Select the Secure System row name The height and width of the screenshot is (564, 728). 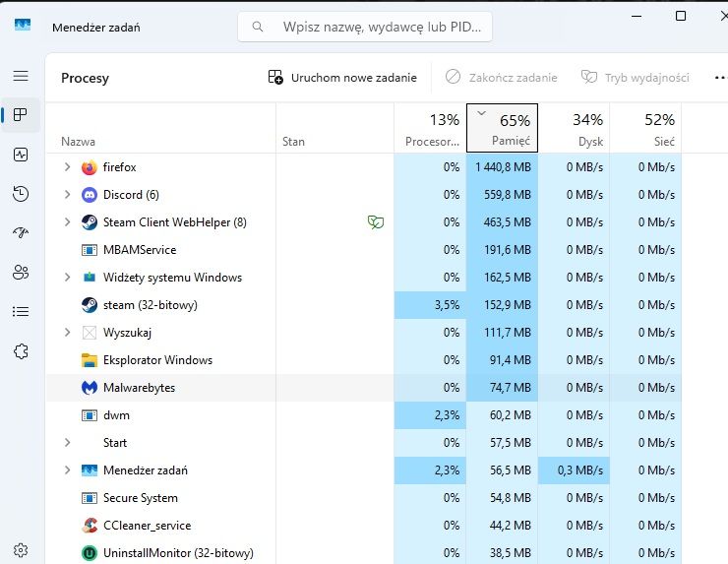coord(141,498)
